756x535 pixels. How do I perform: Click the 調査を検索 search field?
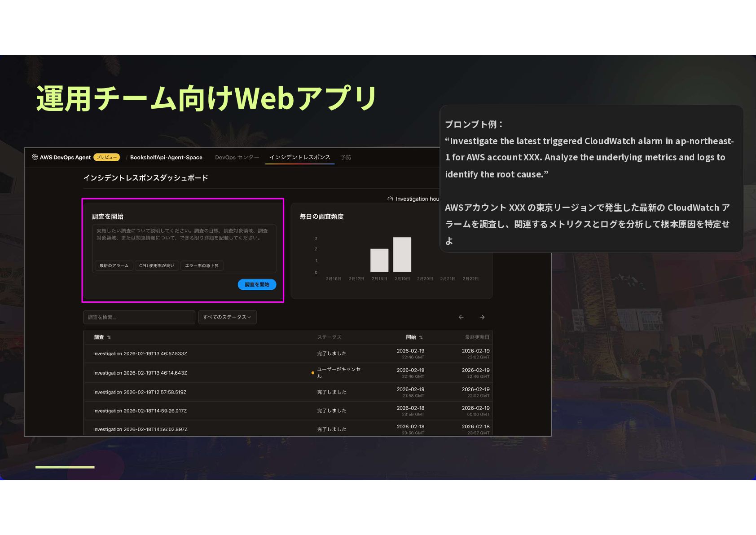(139, 317)
